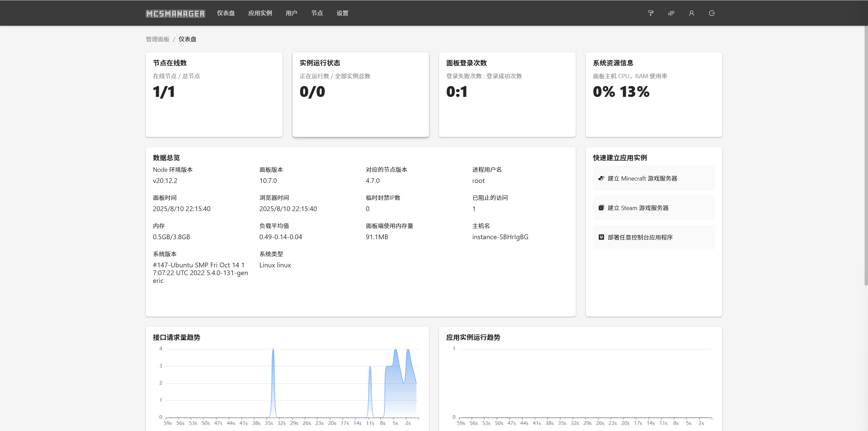Click the system type value Linux linux
This screenshot has height=431, width=868.
coord(275,265)
